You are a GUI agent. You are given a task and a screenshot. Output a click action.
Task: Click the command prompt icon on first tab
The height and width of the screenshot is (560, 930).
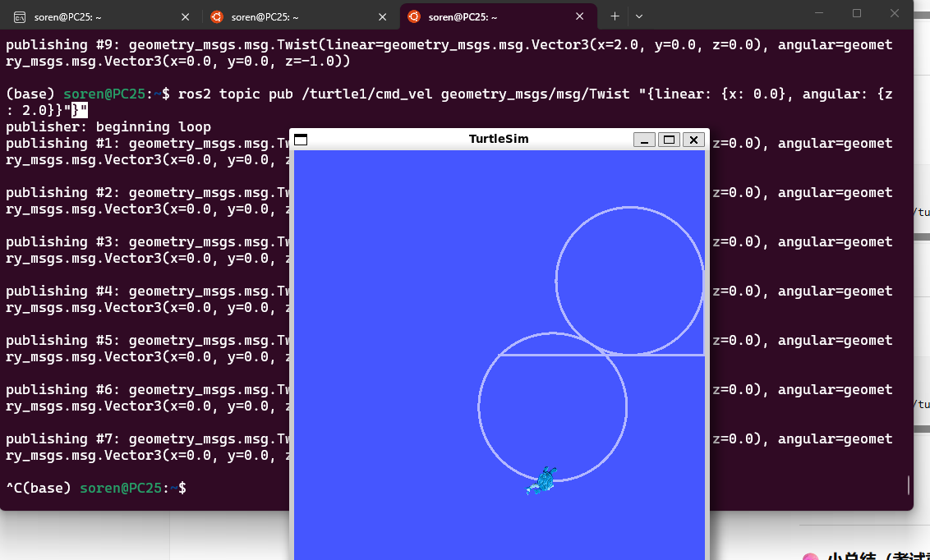click(x=20, y=17)
